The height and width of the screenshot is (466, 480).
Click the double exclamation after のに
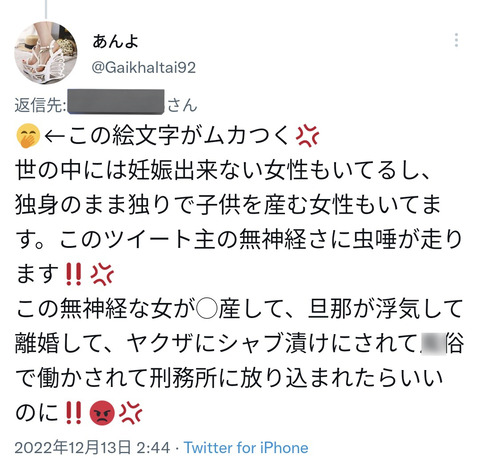tap(73, 413)
